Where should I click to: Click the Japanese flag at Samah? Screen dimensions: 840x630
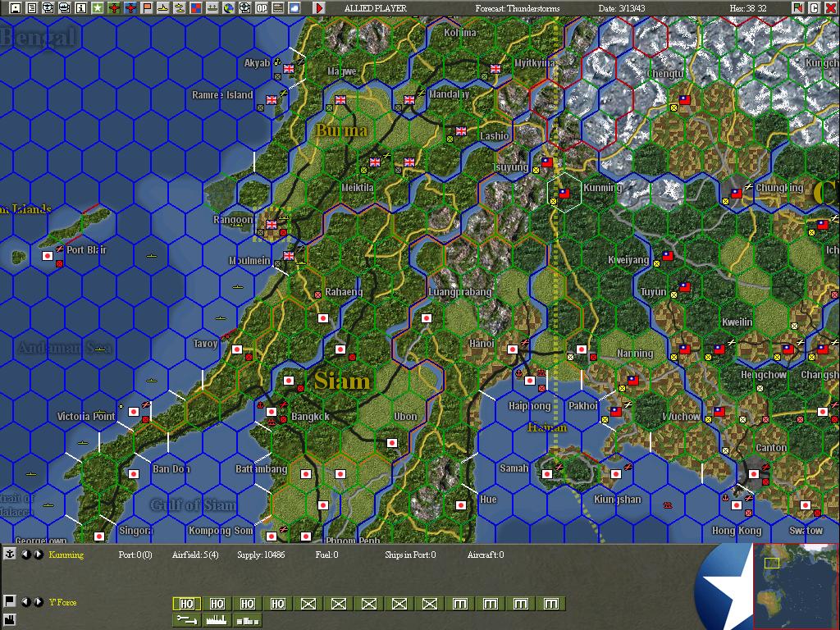pyautogui.click(x=547, y=474)
